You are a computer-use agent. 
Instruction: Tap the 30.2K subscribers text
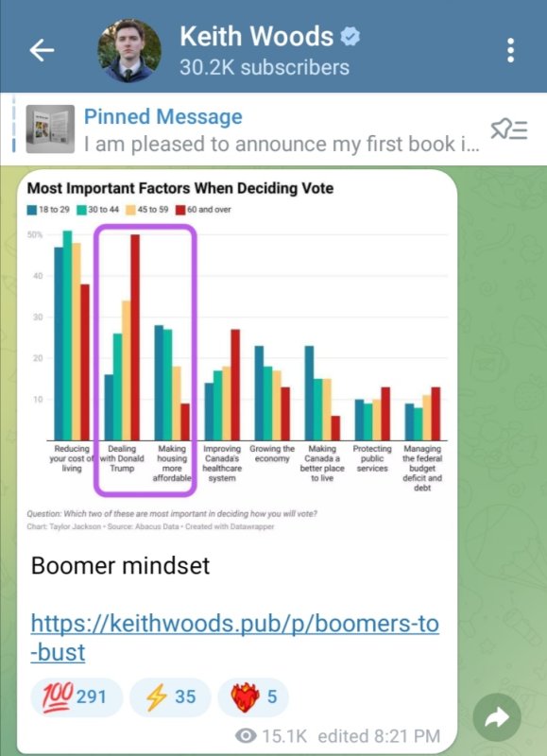265,67
